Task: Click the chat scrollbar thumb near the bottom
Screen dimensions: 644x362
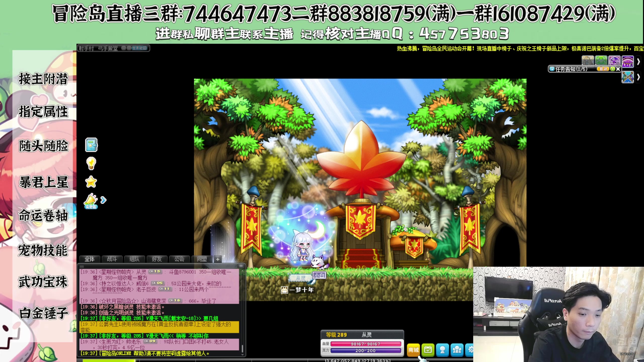Action: click(243, 348)
